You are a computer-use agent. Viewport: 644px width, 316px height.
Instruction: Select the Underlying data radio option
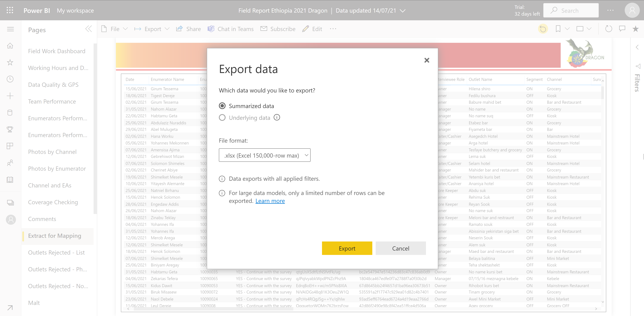(222, 118)
